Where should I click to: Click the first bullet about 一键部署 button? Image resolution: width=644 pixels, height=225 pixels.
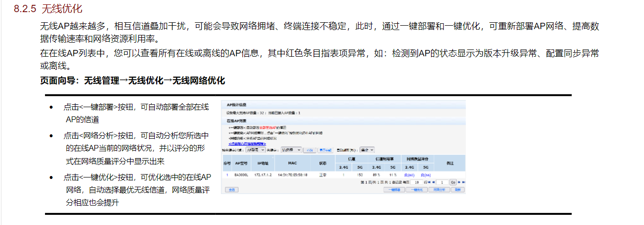(x=137, y=113)
